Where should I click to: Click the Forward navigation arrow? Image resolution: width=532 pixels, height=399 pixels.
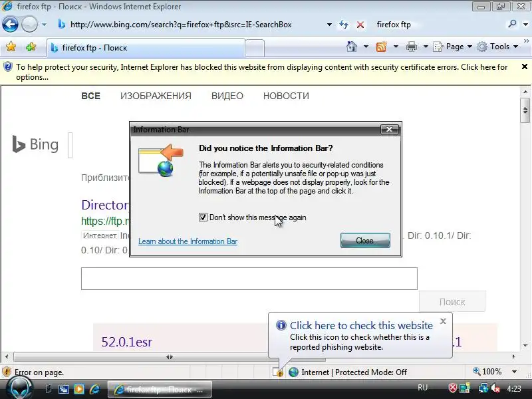click(x=29, y=25)
